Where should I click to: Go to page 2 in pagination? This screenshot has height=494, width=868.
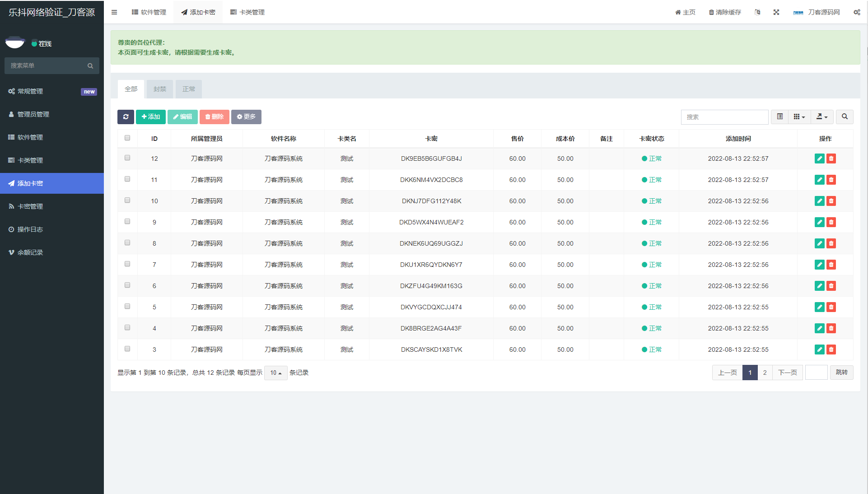point(765,373)
